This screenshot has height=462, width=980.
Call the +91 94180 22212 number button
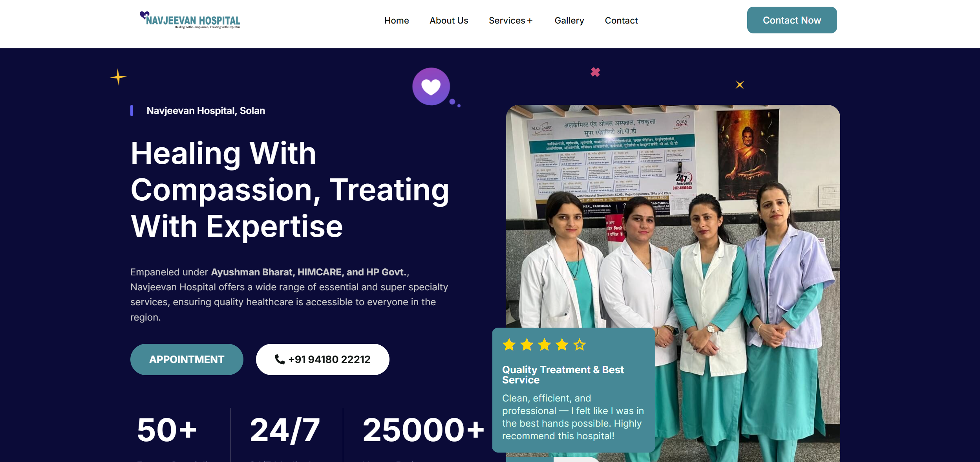(323, 359)
